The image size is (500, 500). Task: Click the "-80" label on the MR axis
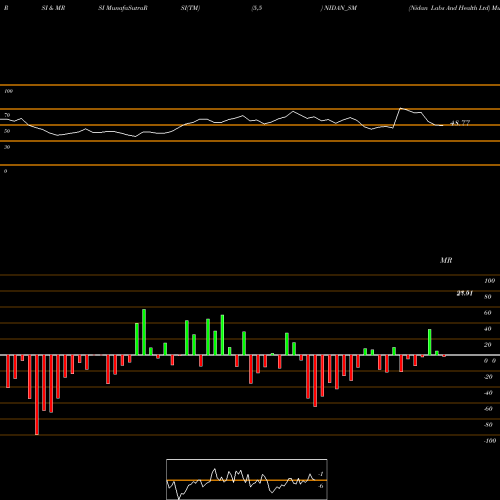coord(488,425)
